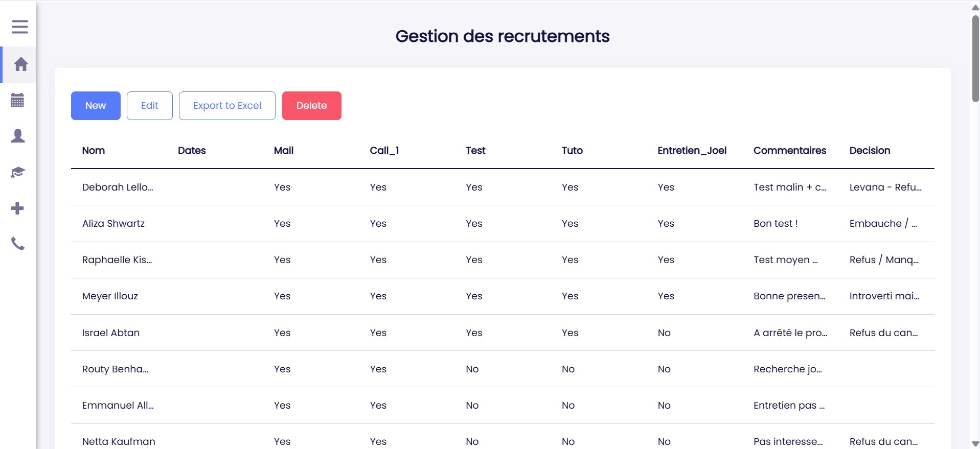Viewport: 980px width, 449px height.
Task: Click the New button
Action: click(96, 106)
